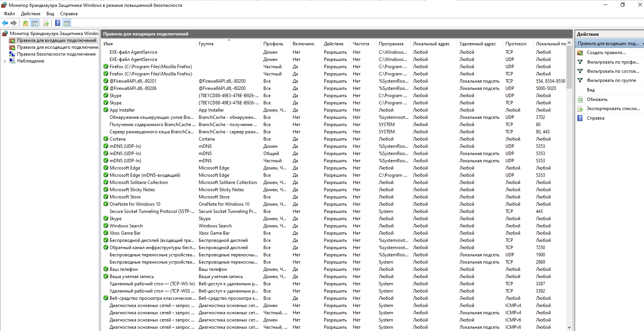
Task: Open the Вид submenu in actions pane
Action: [590, 90]
